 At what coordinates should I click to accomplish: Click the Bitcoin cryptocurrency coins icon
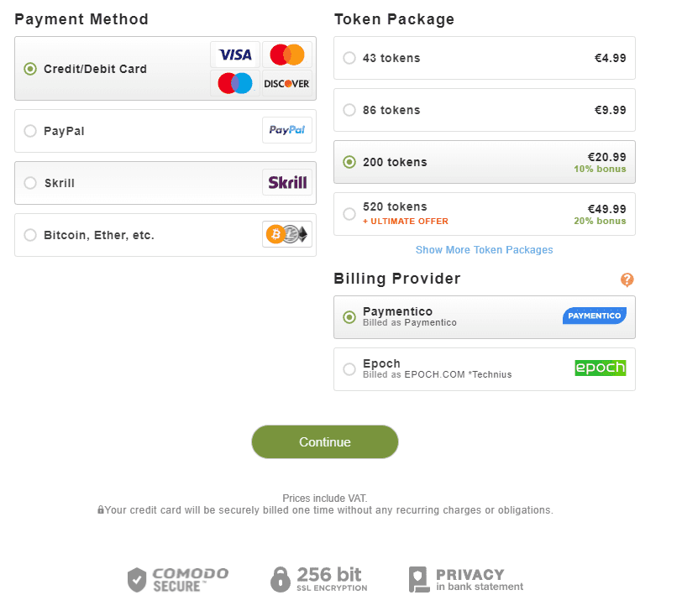pos(287,234)
